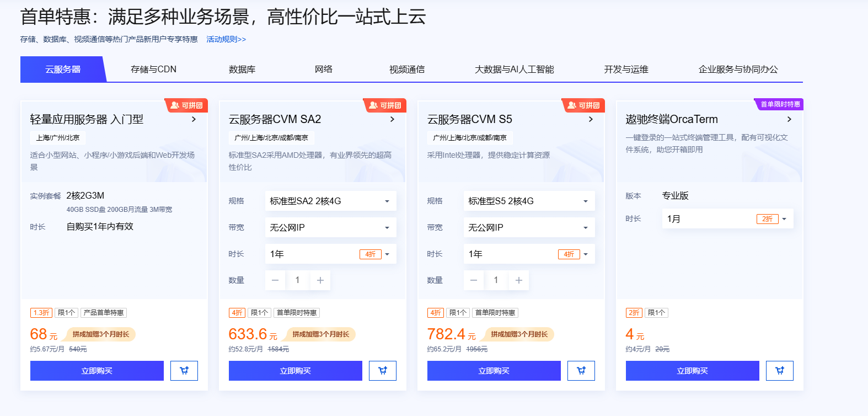Screen dimensions: 868x416
Task: Open 遨驰终端OrcaTerm details arrow
Action: pos(789,119)
